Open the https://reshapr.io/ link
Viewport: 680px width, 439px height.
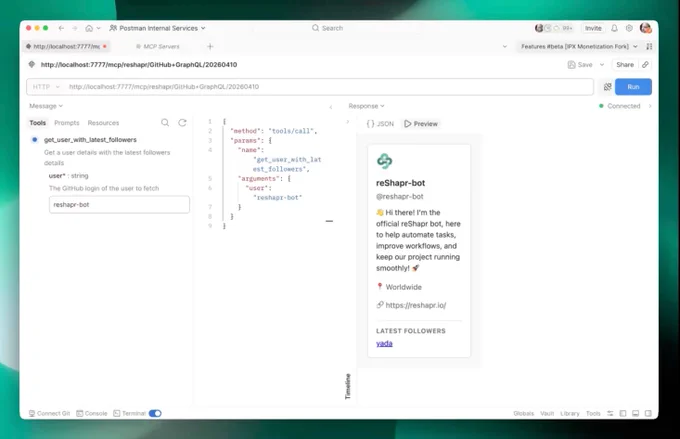(415, 305)
